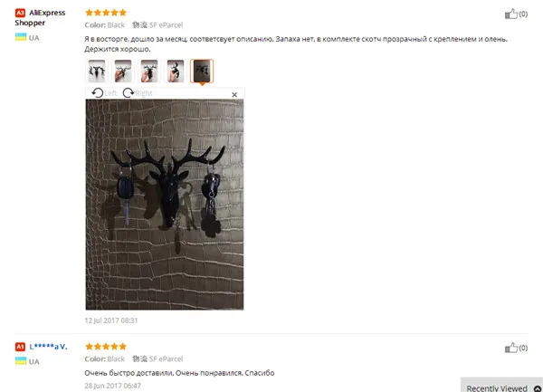The image size is (543, 392).
Task: Close the enlarged review photo
Action: [x=234, y=94]
